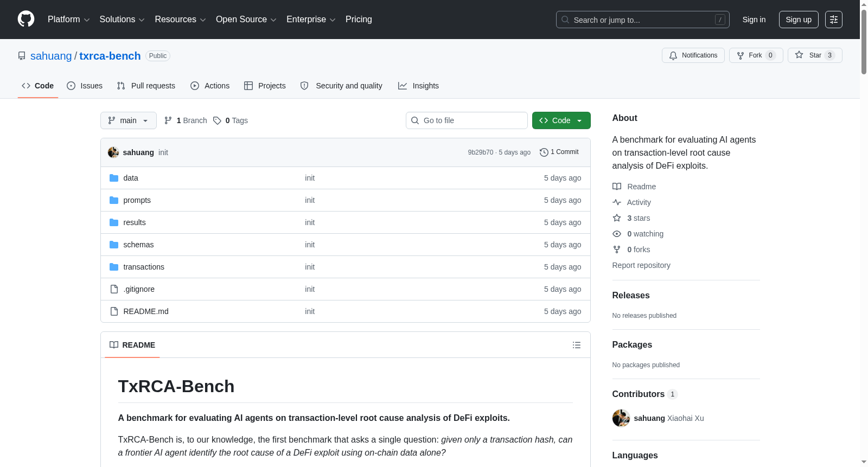
Task: Open the schemas folder icon
Action: (114, 245)
